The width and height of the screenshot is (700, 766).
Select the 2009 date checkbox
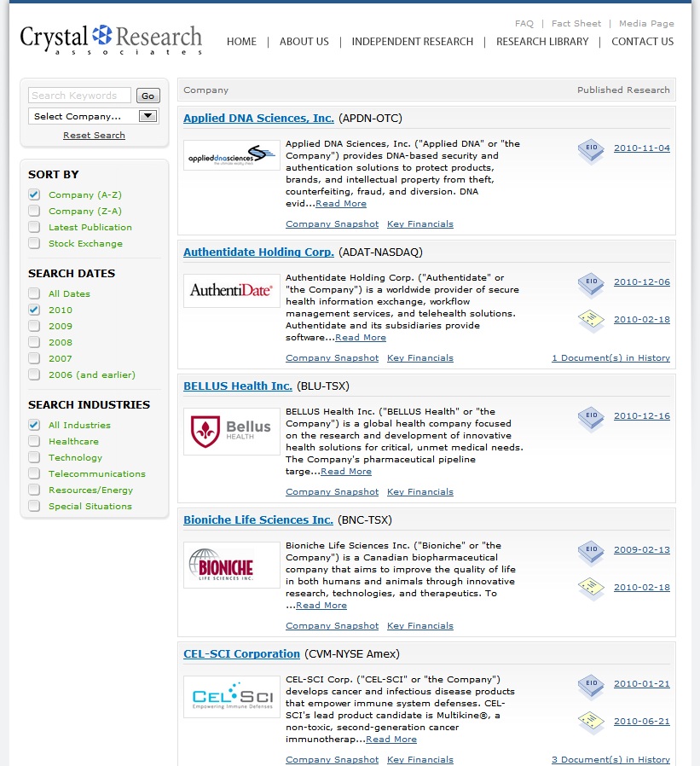[x=34, y=326]
